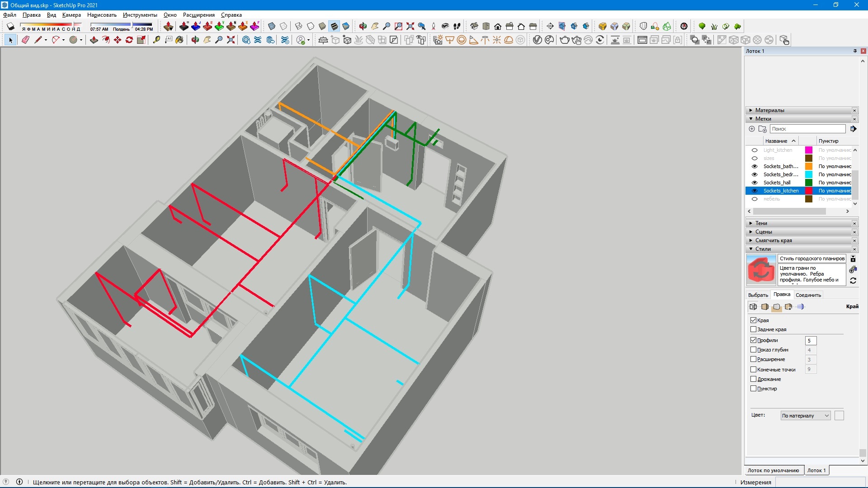868x488 pixels.
Task: Click the V-Ray render teapot icon
Action: [565, 40]
